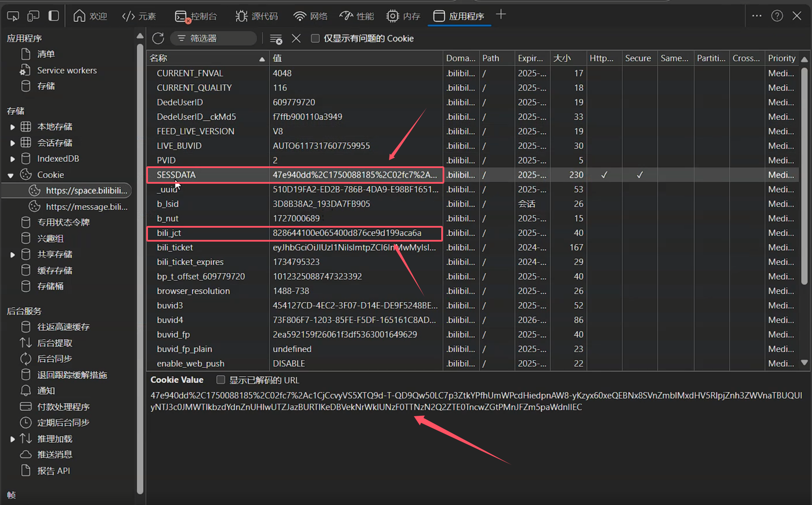Switch to the 控制台 console tab

tap(196, 16)
